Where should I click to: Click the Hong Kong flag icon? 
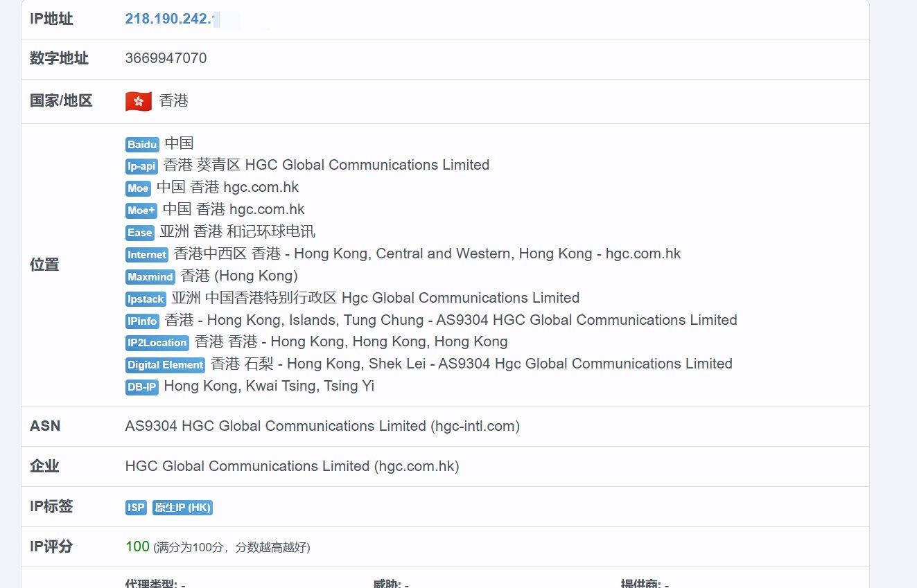click(139, 101)
